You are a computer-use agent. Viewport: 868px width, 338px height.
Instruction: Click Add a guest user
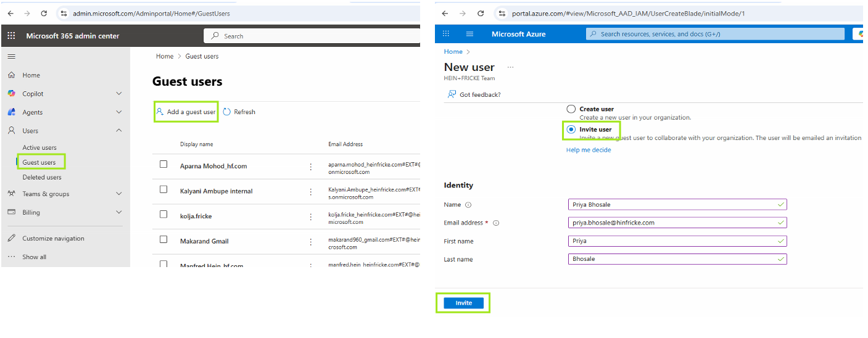click(186, 112)
